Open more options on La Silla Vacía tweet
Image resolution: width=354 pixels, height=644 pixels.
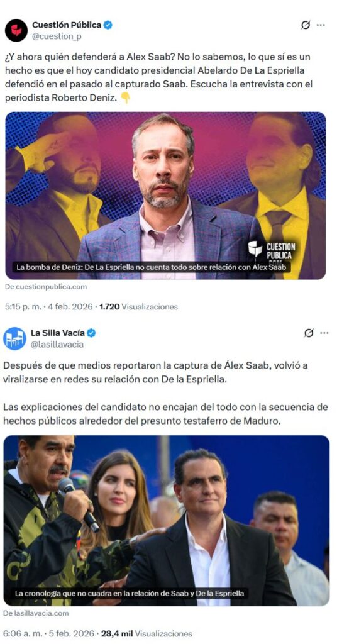324,333
